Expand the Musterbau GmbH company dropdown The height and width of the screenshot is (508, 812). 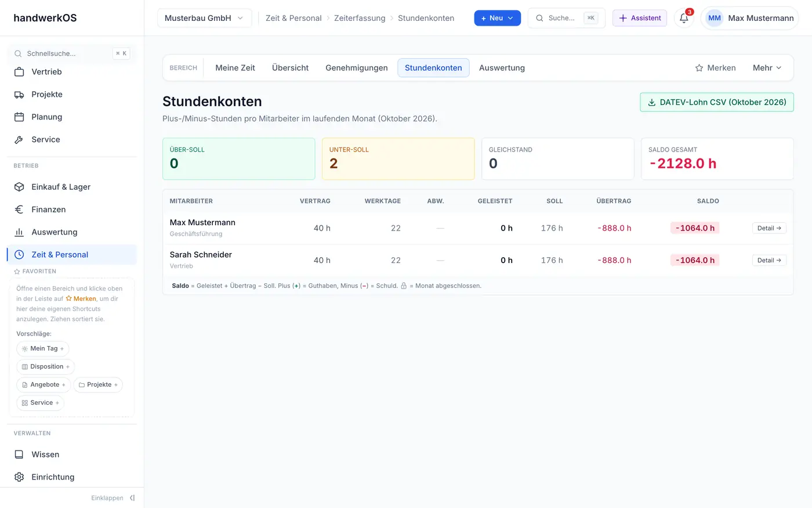point(205,18)
